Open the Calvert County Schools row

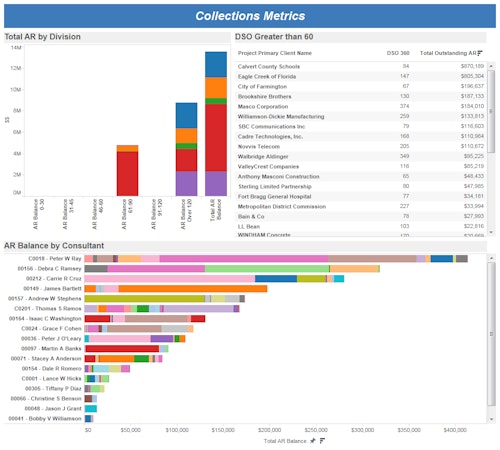361,66
